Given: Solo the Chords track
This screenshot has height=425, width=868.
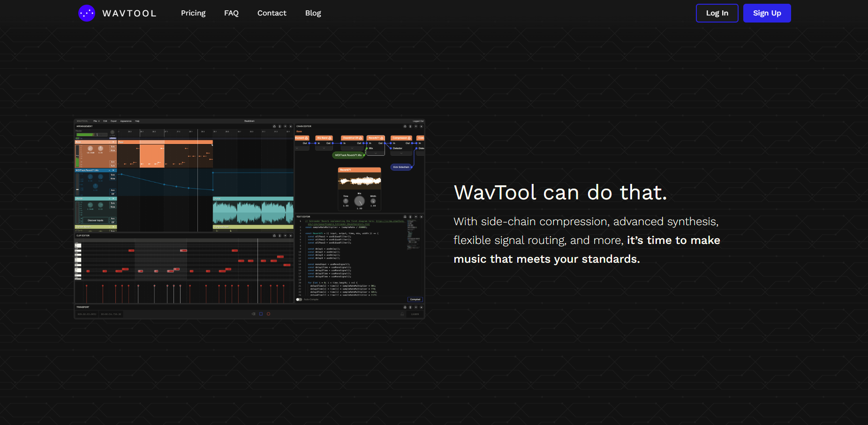Looking at the screenshot, I should [x=113, y=203].
